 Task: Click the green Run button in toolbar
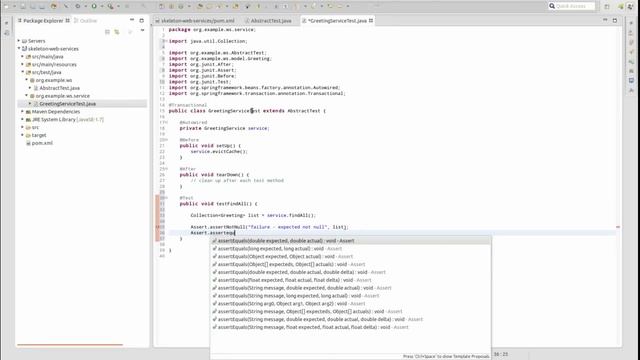click(x=94, y=6)
